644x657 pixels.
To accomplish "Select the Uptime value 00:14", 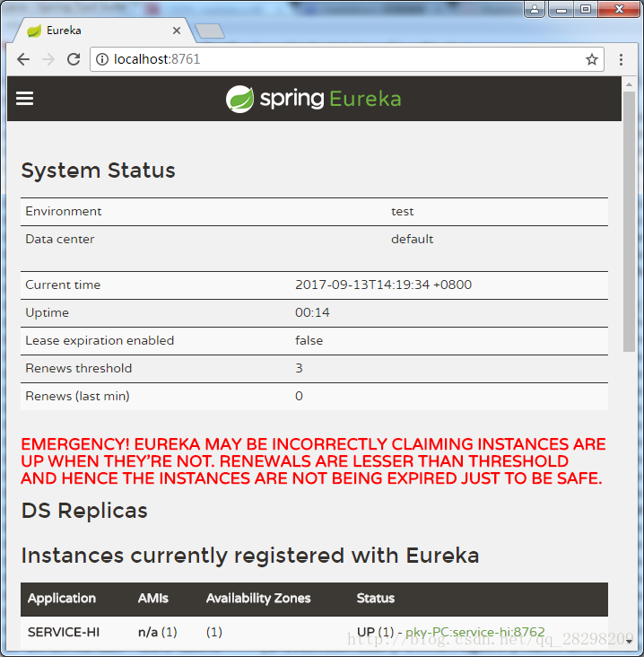I will click(312, 312).
